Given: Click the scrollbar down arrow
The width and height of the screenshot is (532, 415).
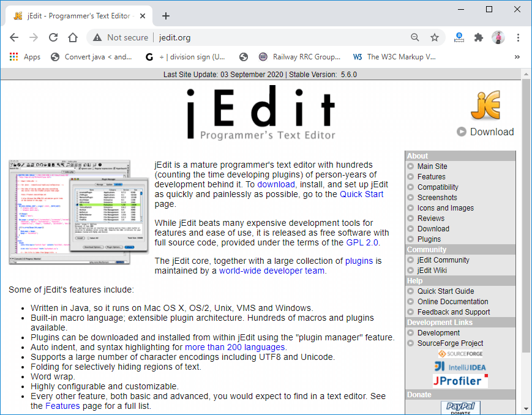Looking at the screenshot, I should 526,409.
